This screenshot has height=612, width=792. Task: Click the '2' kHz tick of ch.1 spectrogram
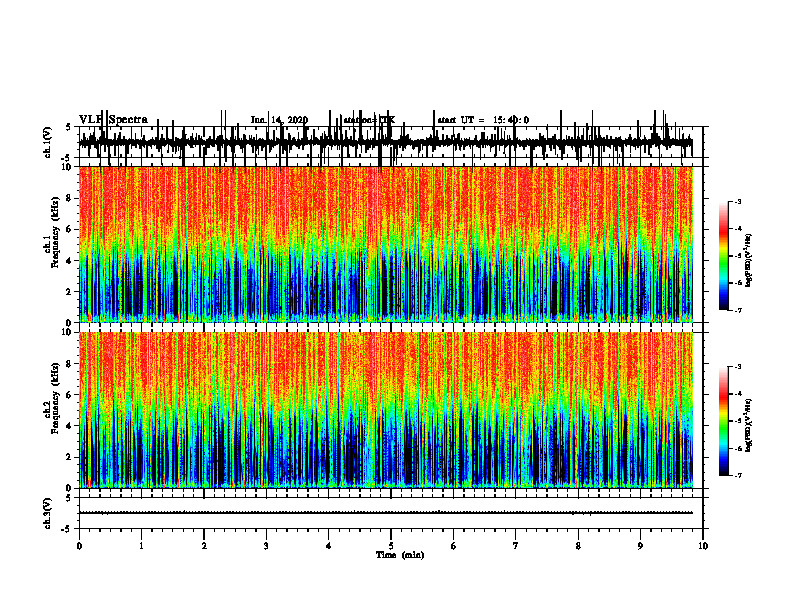pos(69,292)
